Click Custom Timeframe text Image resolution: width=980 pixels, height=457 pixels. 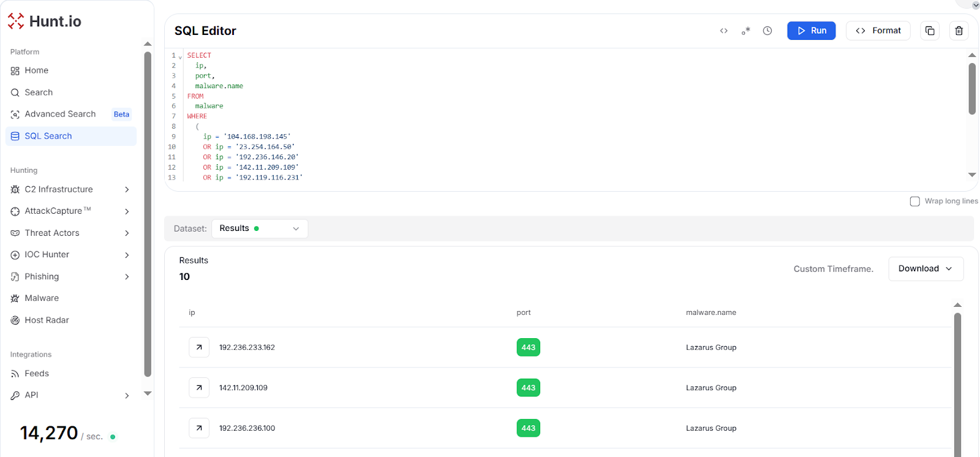(x=834, y=269)
